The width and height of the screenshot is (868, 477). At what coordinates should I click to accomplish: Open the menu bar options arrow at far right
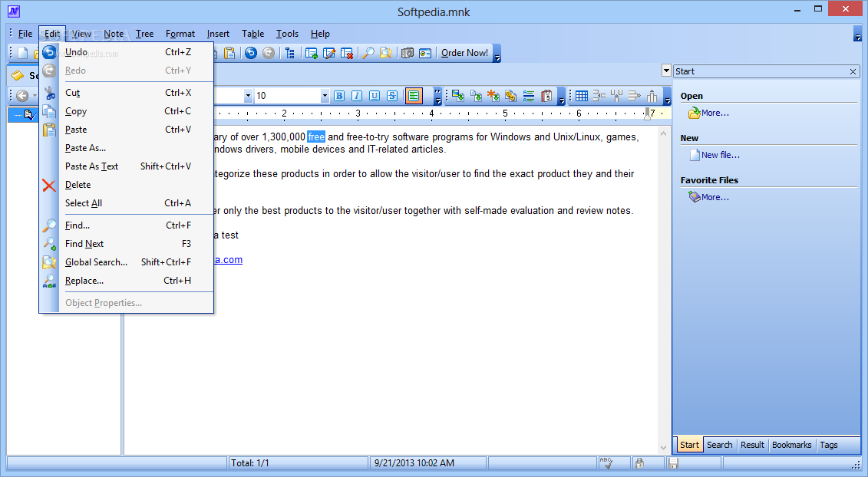click(x=857, y=34)
